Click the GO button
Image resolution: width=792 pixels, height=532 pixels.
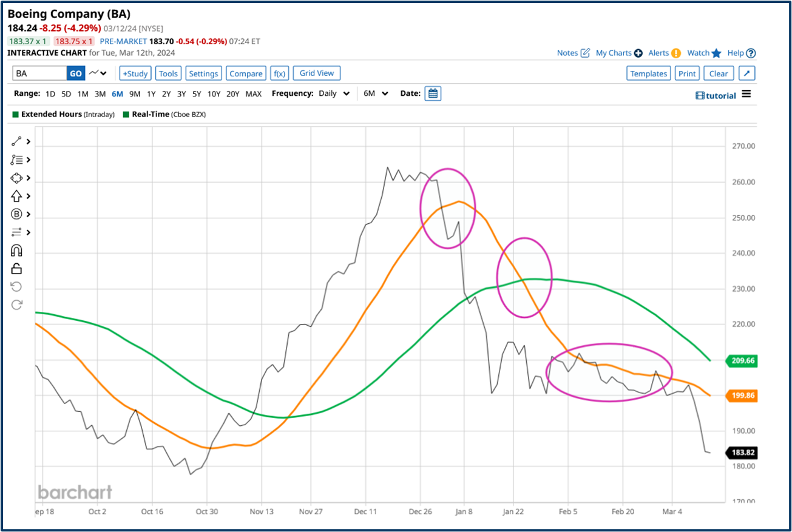(x=76, y=73)
